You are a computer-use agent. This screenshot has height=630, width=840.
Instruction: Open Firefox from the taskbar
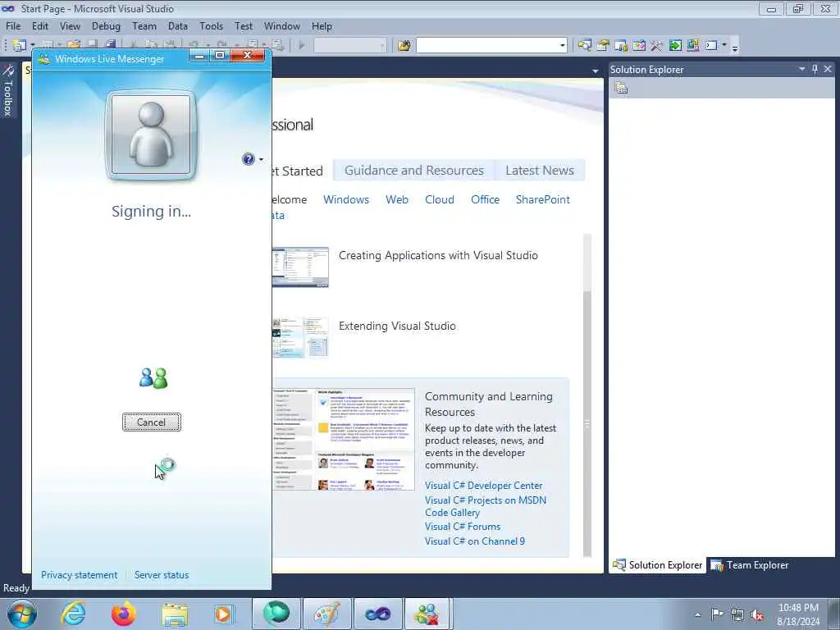[x=124, y=614]
